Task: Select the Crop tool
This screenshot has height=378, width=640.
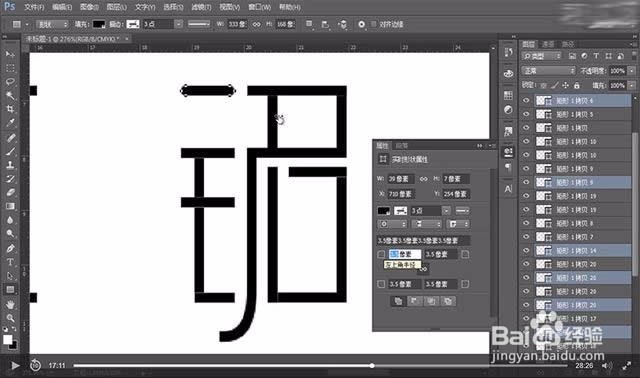Action: tap(10, 109)
